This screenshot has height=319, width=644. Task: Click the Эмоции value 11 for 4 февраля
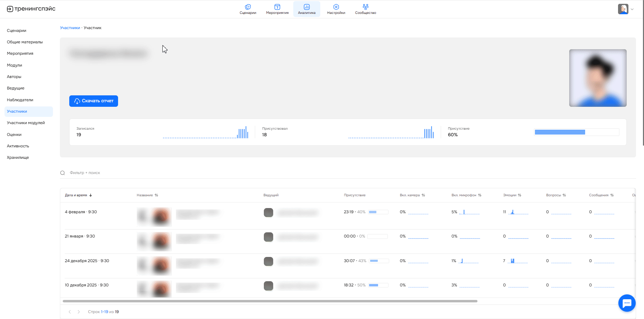pyautogui.click(x=504, y=212)
